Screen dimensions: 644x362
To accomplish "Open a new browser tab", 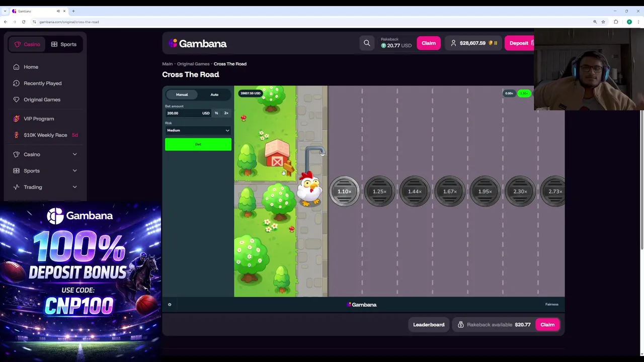I will click(x=73, y=11).
